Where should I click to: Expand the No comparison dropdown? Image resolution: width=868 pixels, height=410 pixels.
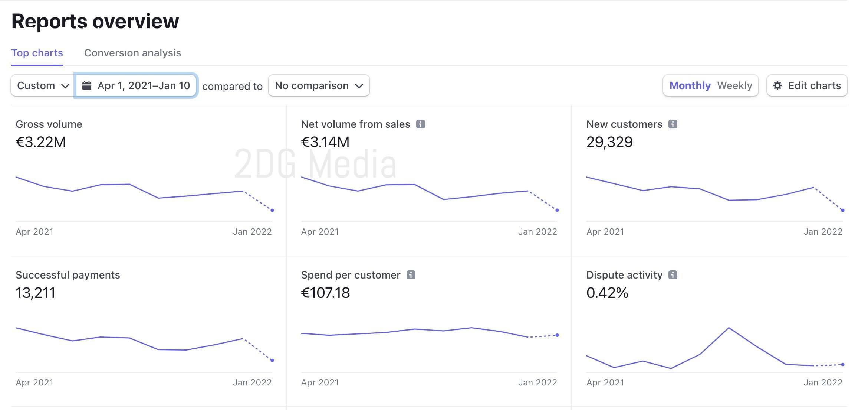[x=319, y=85]
